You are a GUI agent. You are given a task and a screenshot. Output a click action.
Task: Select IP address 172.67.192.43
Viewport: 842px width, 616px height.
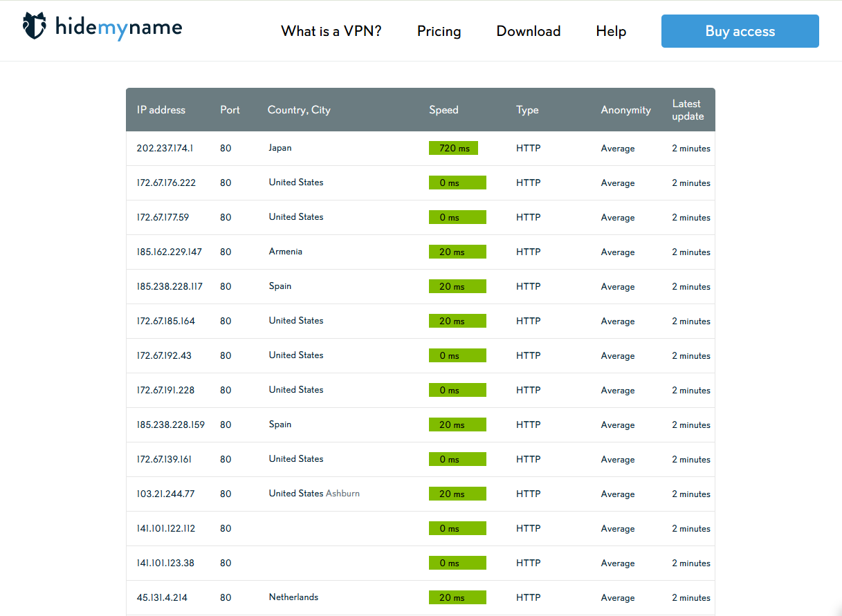click(x=164, y=355)
